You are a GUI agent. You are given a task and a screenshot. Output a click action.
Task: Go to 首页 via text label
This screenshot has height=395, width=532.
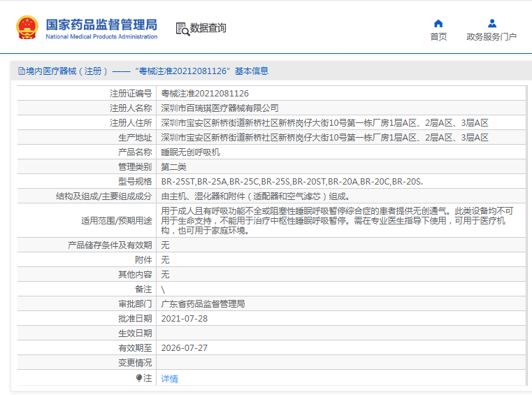click(438, 37)
